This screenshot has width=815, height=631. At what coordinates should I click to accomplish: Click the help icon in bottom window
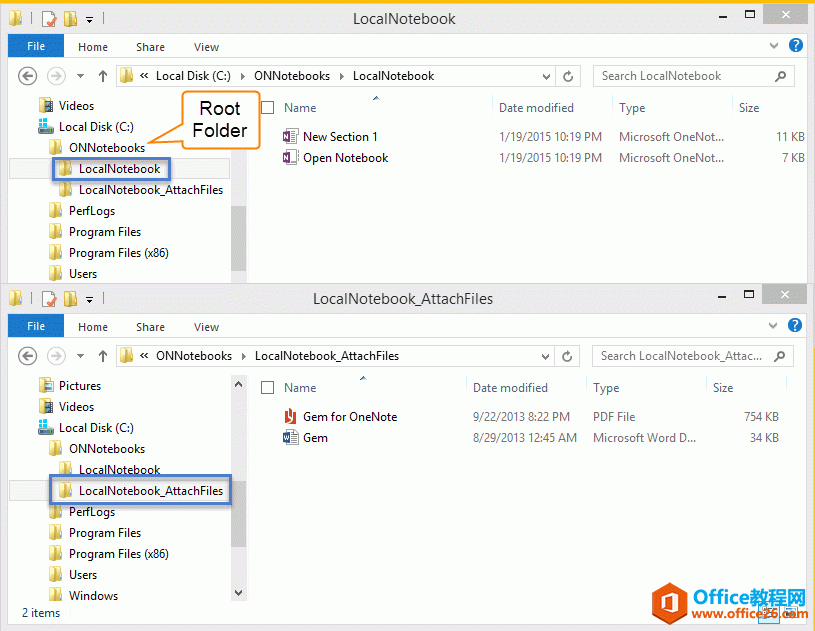pos(796,325)
